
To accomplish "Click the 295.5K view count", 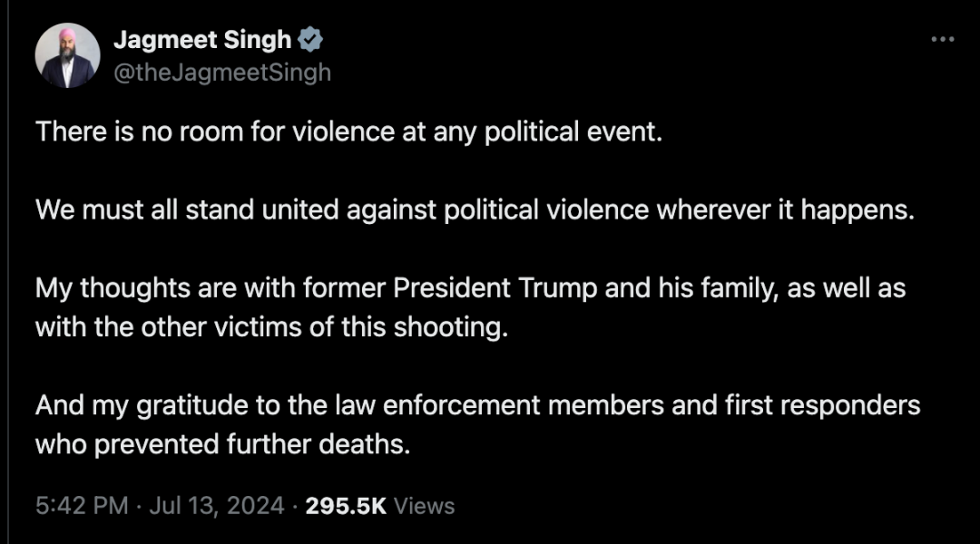I will [346, 505].
